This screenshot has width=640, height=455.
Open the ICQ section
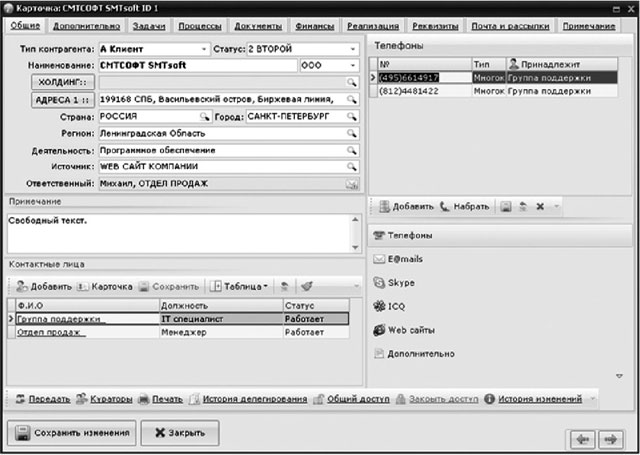pos(389,306)
